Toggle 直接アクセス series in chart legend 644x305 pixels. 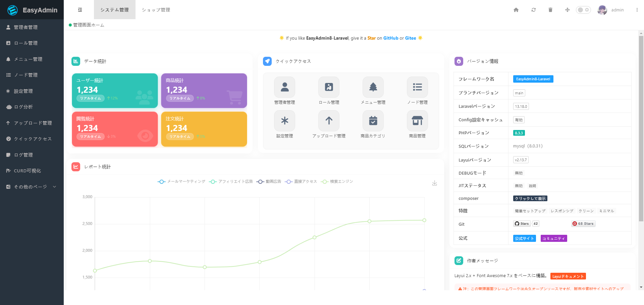coord(301,182)
